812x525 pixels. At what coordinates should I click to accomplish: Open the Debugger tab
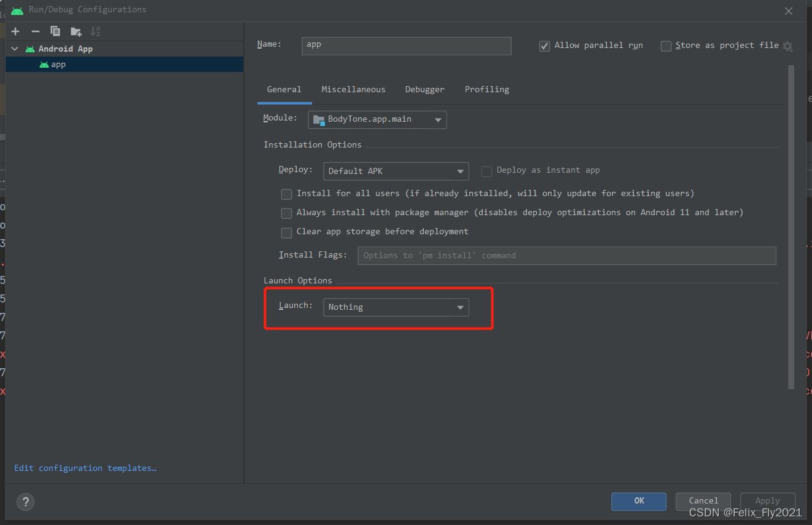tap(424, 89)
